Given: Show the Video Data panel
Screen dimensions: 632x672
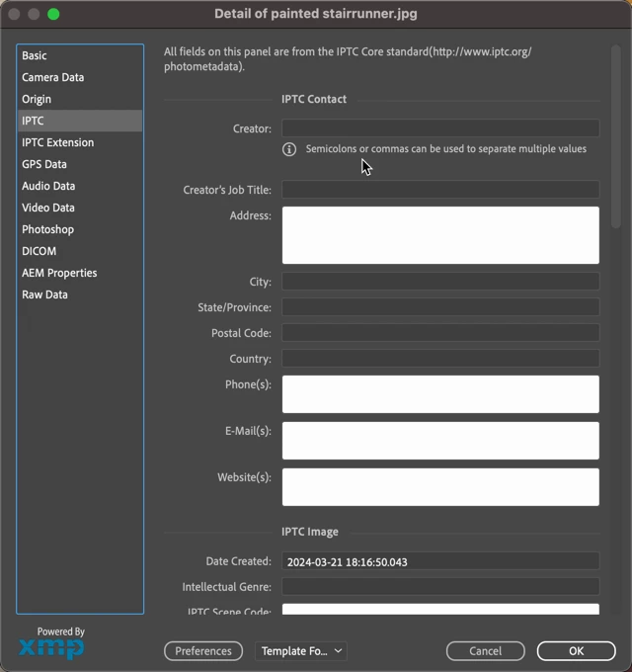Looking at the screenshot, I should coord(80,208).
